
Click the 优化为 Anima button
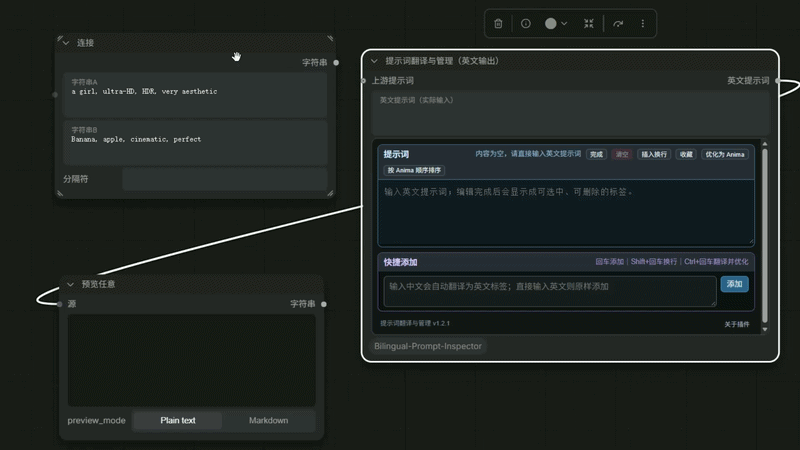(724, 155)
